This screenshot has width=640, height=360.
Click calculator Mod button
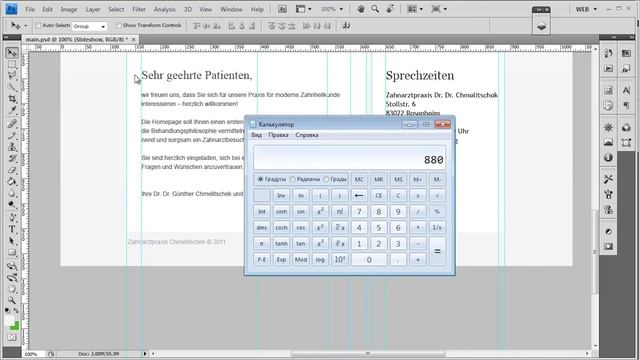pos(301,260)
